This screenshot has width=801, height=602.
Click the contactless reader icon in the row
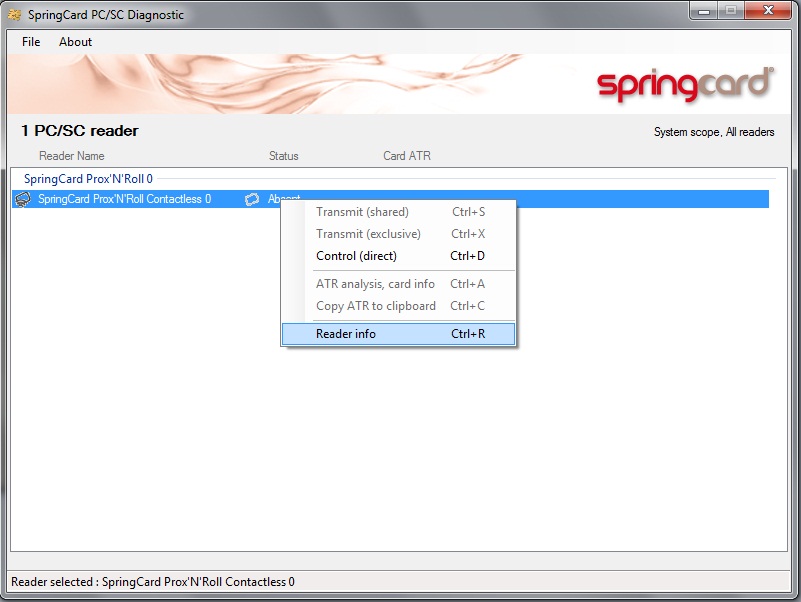pos(23,199)
